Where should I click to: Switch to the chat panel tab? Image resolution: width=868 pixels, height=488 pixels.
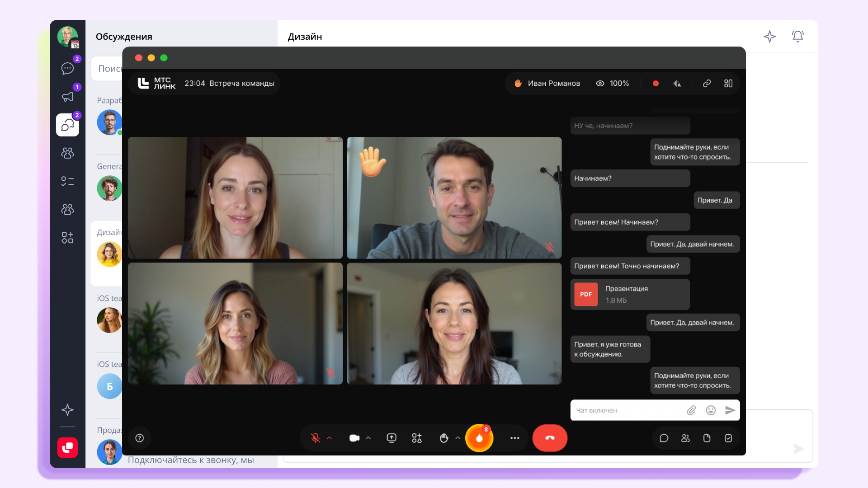[664, 438]
